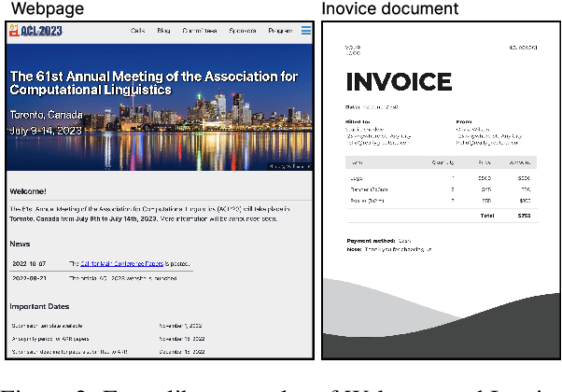Go to the Blog page
The width and height of the screenshot is (562, 392).
[164, 31]
